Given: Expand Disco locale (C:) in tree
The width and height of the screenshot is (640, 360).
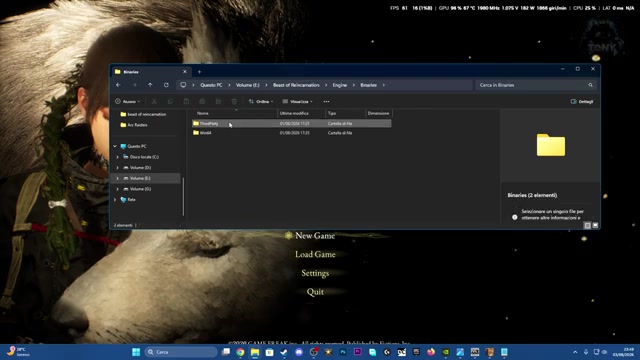Looking at the screenshot, I should (118, 157).
